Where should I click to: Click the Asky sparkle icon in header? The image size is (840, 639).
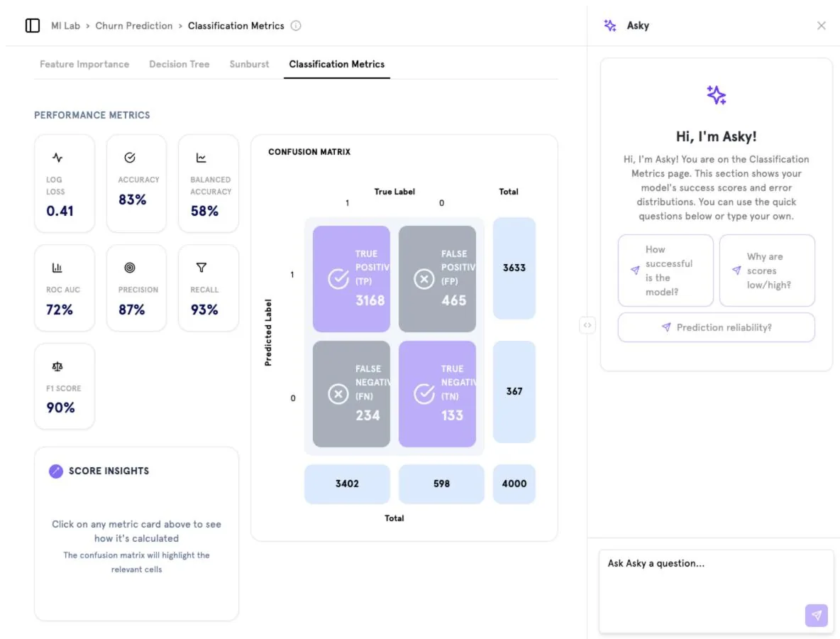(610, 26)
